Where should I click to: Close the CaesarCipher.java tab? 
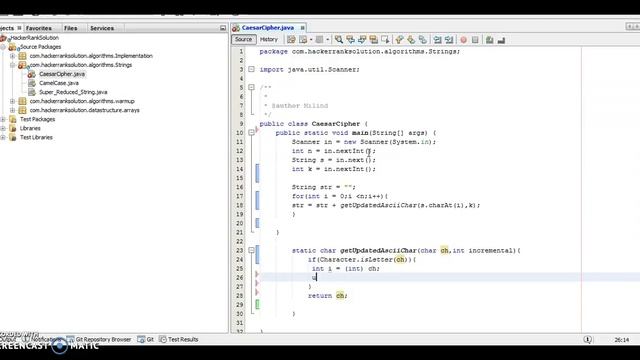tap(302, 28)
